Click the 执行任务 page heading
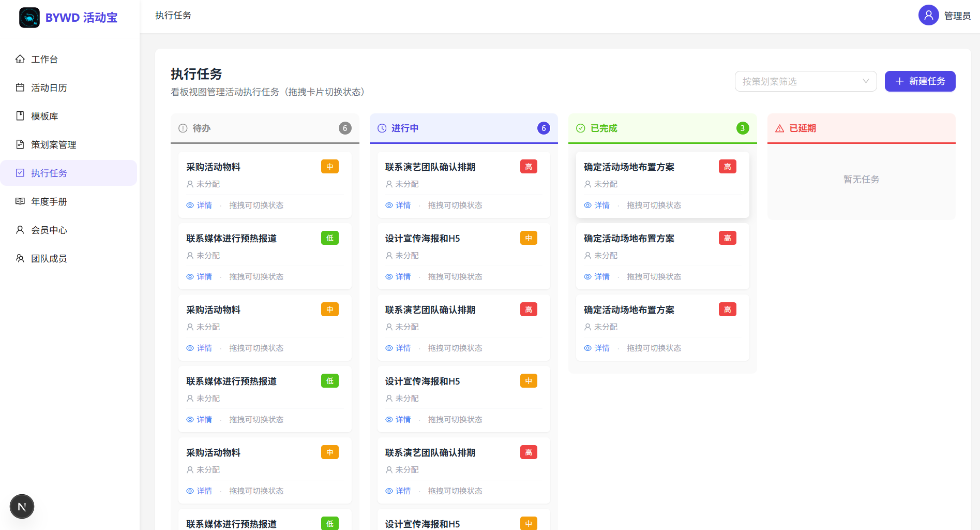The width and height of the screenshot is (980, 530). click(197, 74)
